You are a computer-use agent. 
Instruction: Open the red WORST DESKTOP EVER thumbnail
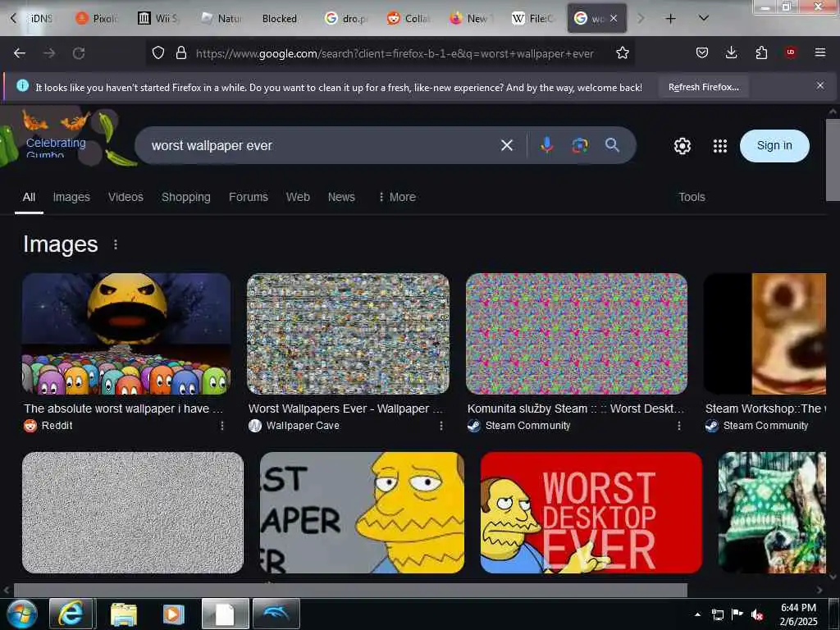tap(591, 513)
